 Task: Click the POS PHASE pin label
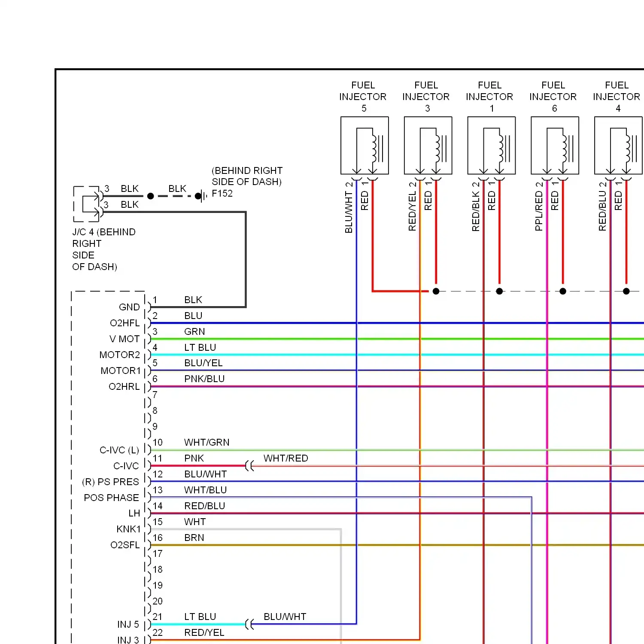click(x=112, y=498)
